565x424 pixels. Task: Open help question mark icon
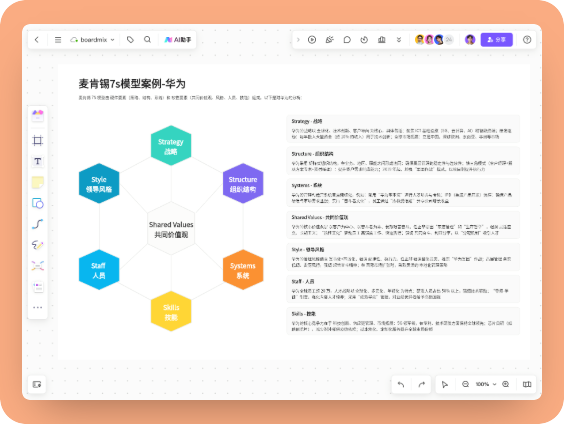(527, 40)
